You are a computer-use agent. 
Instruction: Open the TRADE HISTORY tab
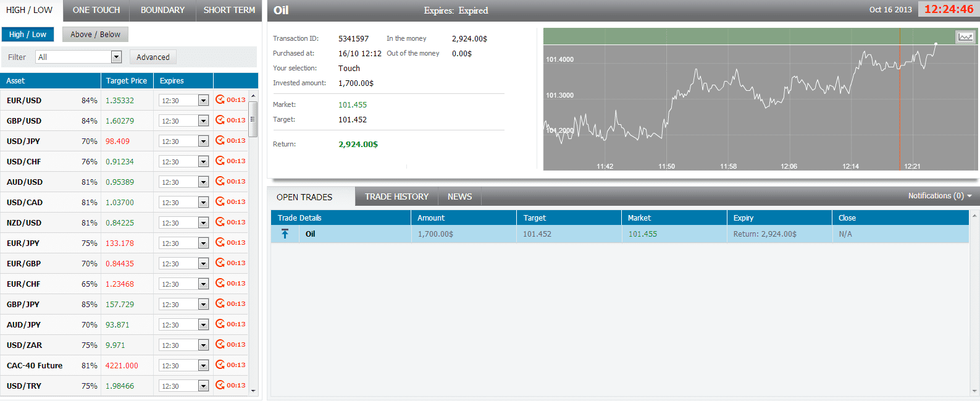[x=396, y=197]
